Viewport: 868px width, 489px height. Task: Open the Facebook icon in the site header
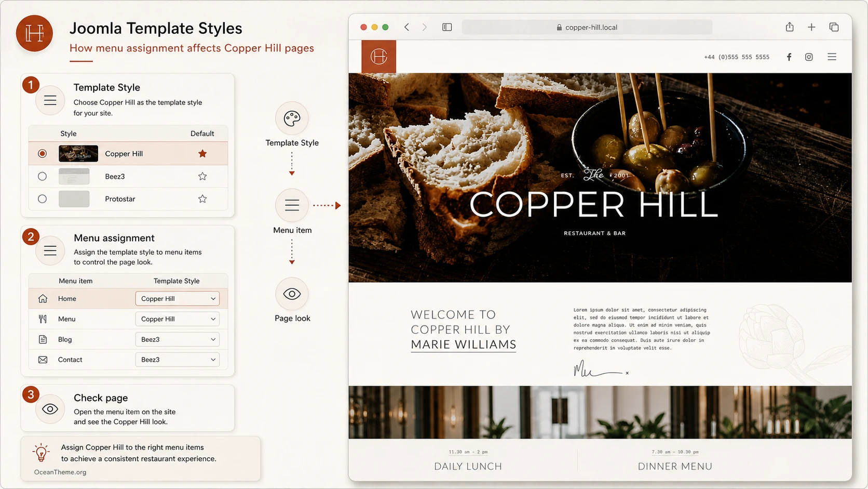tap(789, 57)
